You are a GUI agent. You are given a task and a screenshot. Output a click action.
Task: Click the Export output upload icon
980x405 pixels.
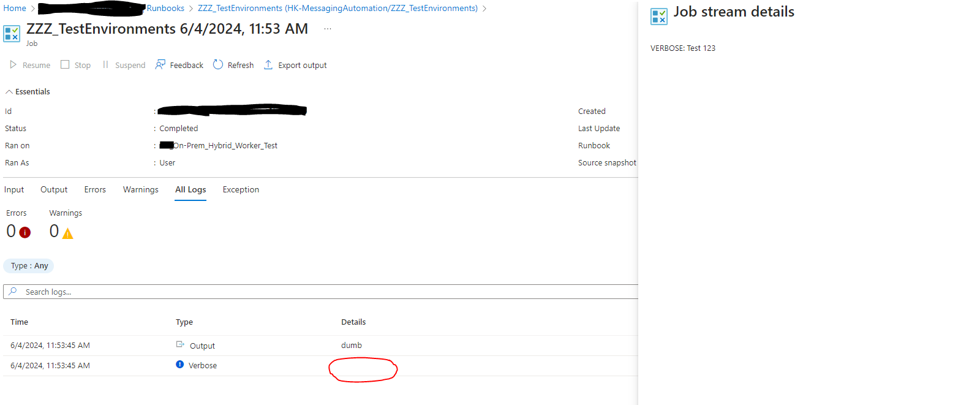click(x=268, y=64)
